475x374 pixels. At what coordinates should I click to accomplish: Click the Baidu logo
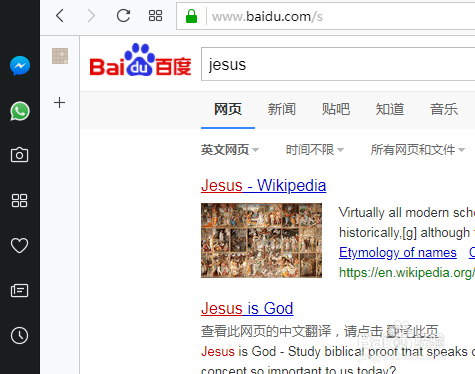click(140, 60)
